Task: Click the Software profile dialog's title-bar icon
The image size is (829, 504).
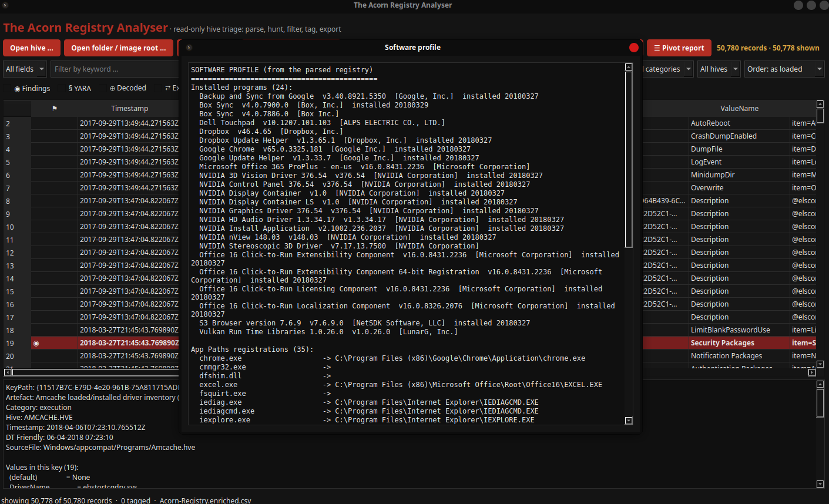Action: point(189,48)
